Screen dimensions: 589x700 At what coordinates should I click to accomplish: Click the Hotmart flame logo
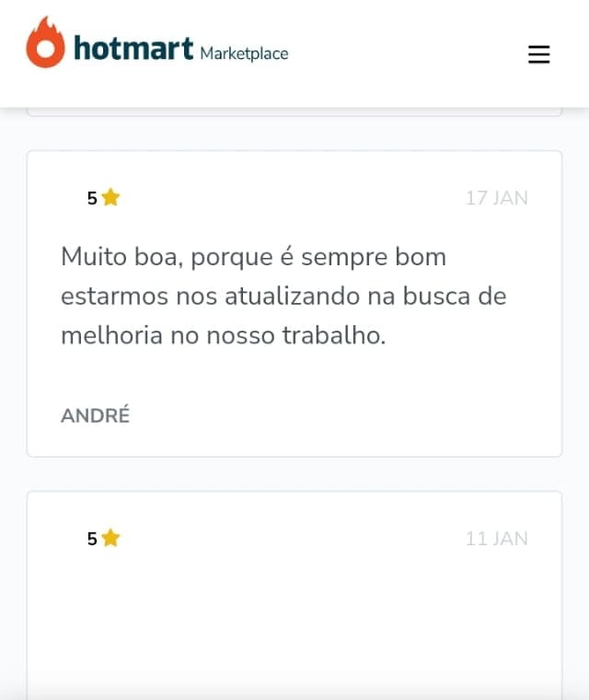(45, 42)
